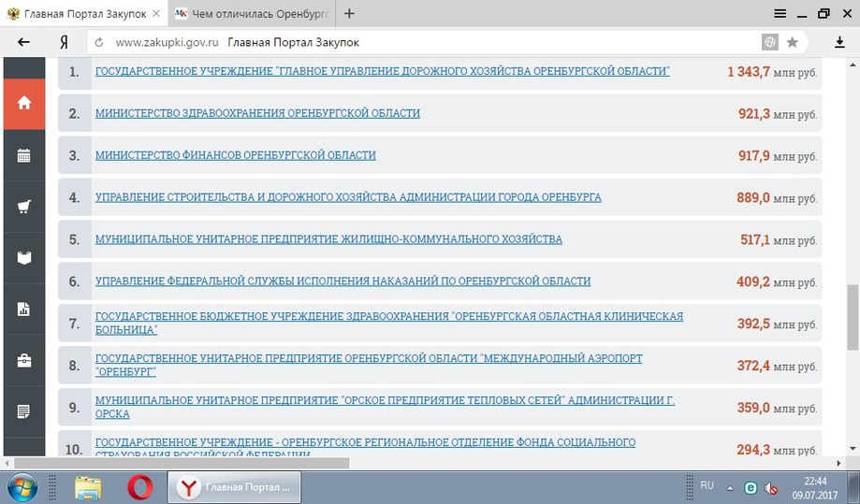Image resolution: width=860 pixels, height=504 pixels.
Task: Launch Opera from the Windows taskbar
Action: tap(140, 487)
